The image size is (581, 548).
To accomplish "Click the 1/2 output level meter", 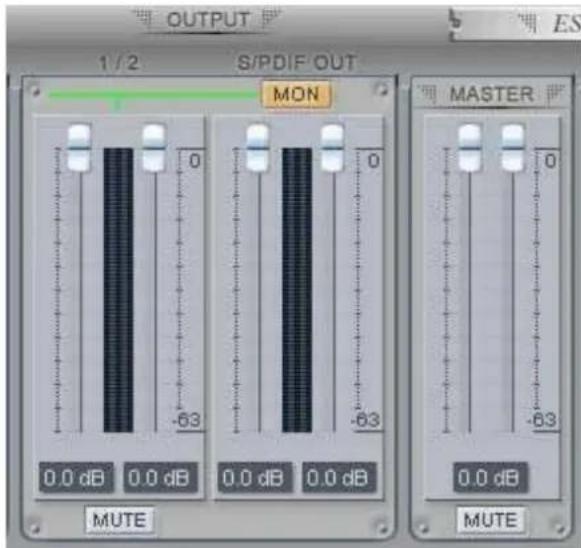I will coord(118,290).
